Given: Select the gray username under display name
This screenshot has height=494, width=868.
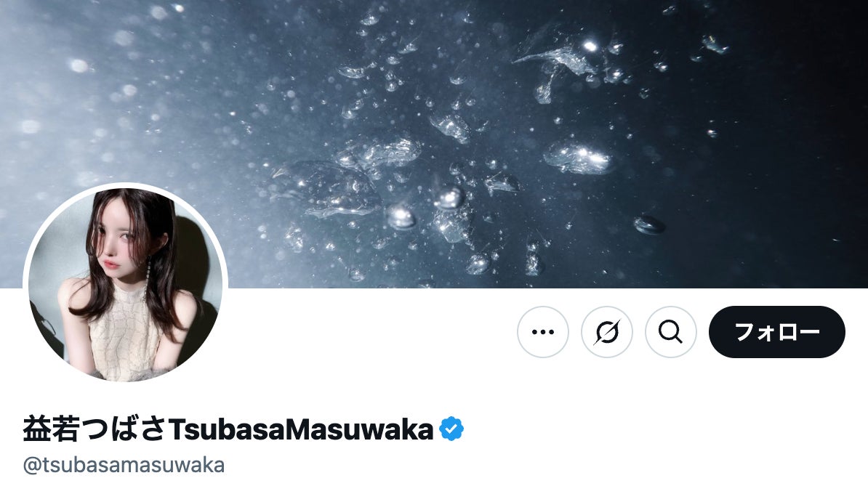Looking at the screenshot, I should coord(124,465).
